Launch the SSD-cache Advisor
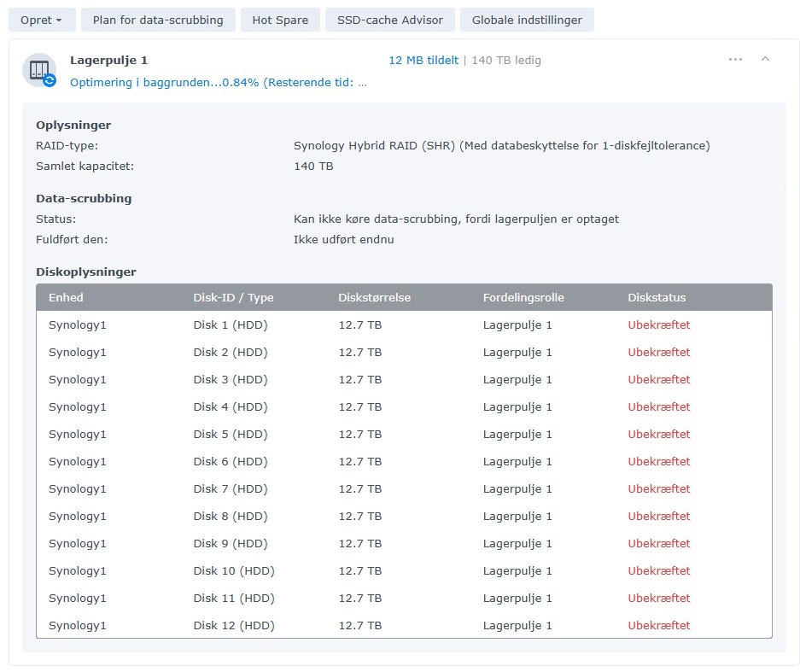Image resolution: width=800 pixels, height=672 pixels. point(389,20)
